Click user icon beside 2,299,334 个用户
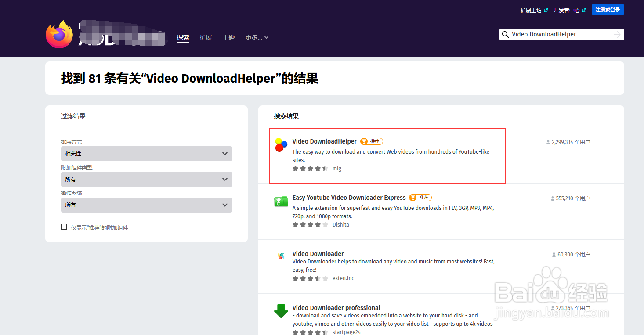The image size is (644, 335). 548,142
